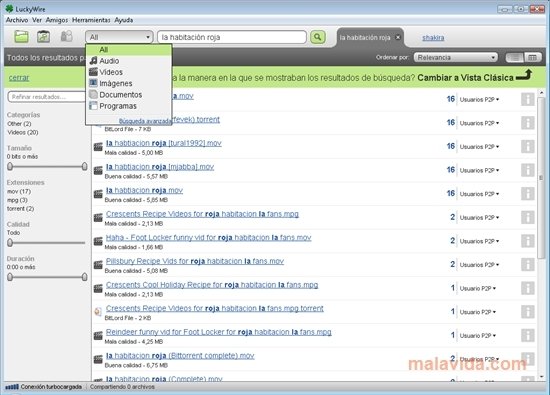Screen dimensions: 550x395
Task: Open 'la habtiacion roja (Bittorrent complete).mov' result
Action: pos(180,356)
